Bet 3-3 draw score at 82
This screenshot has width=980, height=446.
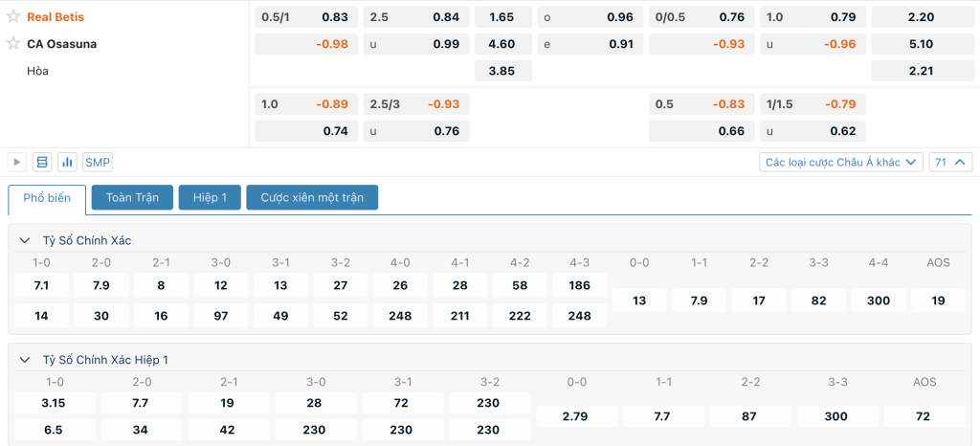819,301
